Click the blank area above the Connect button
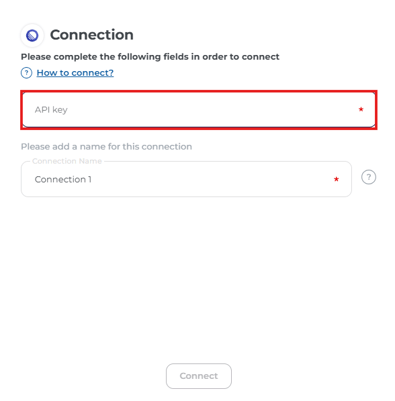This screenshot has height=401, width=395. (x=199, y=280)
